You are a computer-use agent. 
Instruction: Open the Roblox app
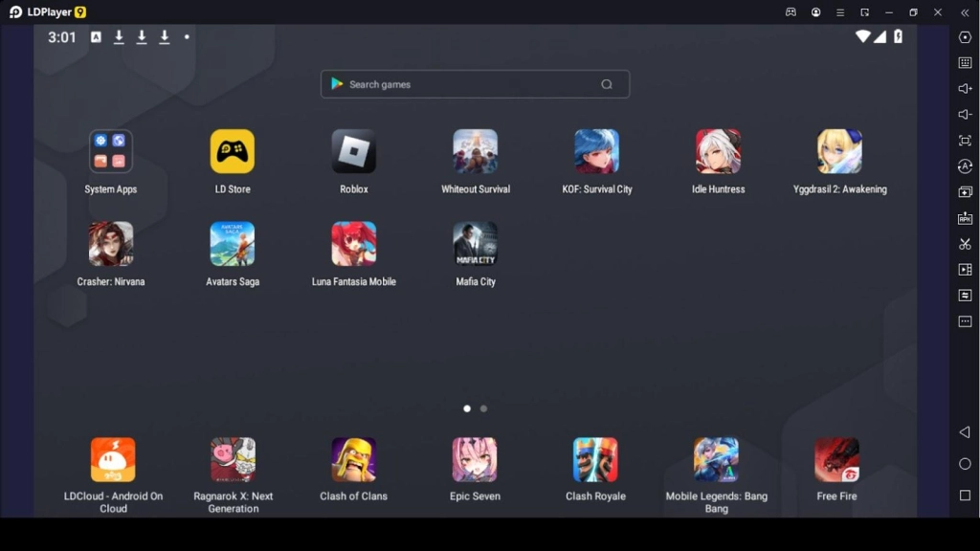pyautogui.click(x=353, y=151)
